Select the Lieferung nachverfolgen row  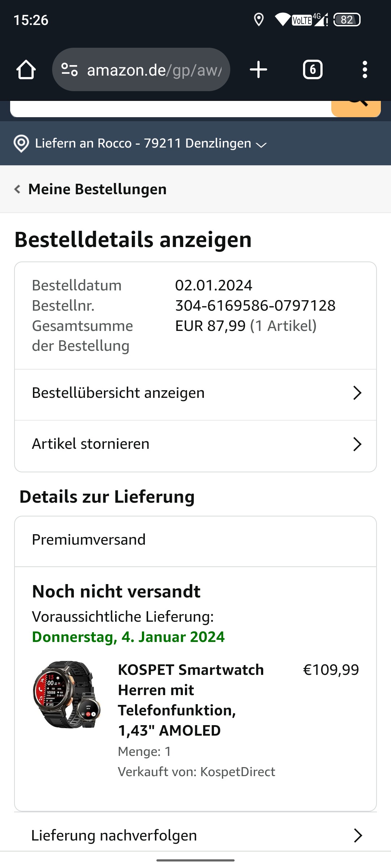point(114,835)
